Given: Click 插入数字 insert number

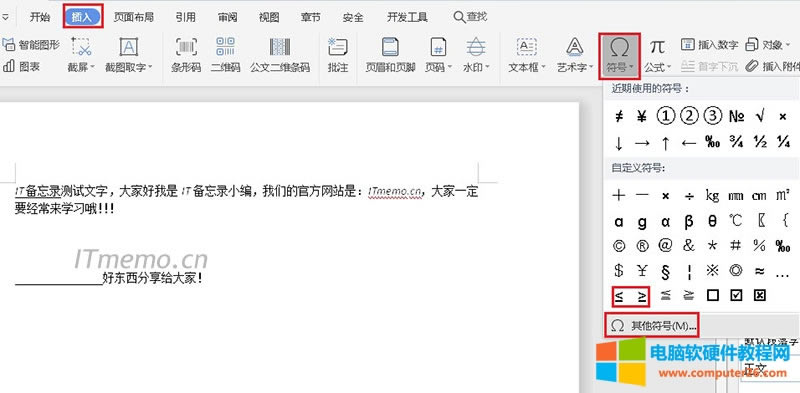Looking at the screenshot, I should coord(709,45).
